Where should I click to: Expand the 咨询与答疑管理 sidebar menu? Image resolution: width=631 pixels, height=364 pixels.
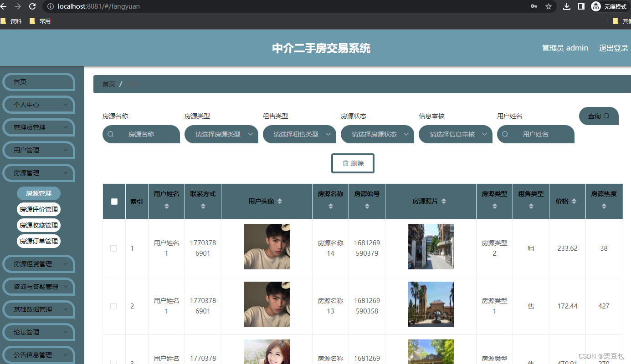point(39,287)
